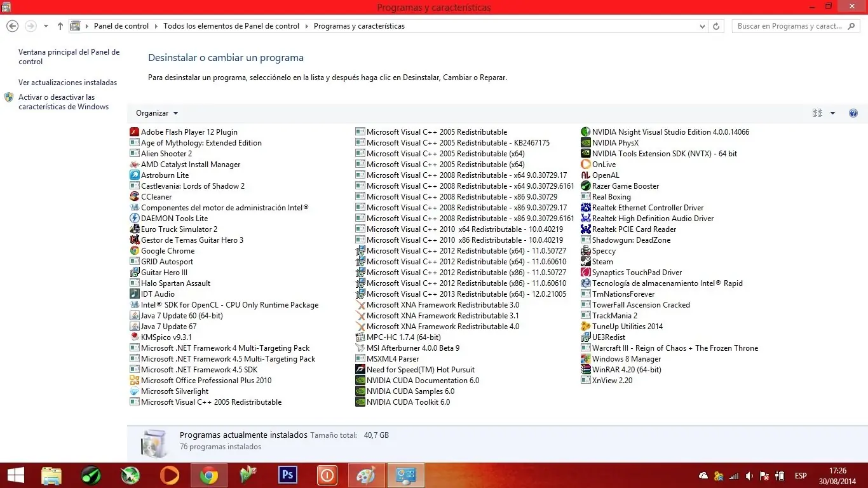Click the Programas y características breadcrumb
This screenshot has height=488, width=868.
[359, 26]
